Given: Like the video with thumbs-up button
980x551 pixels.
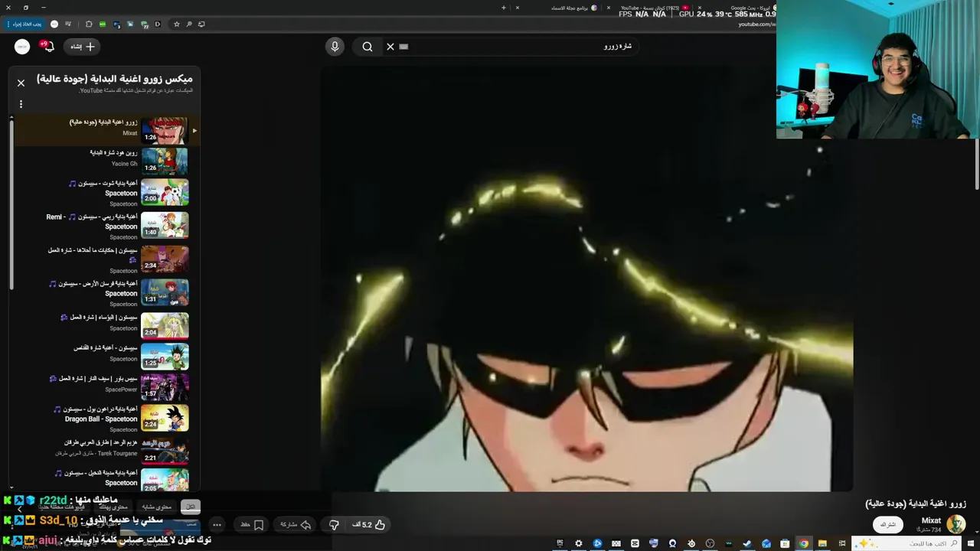Looking at the screenshot, I should point(369,524).
